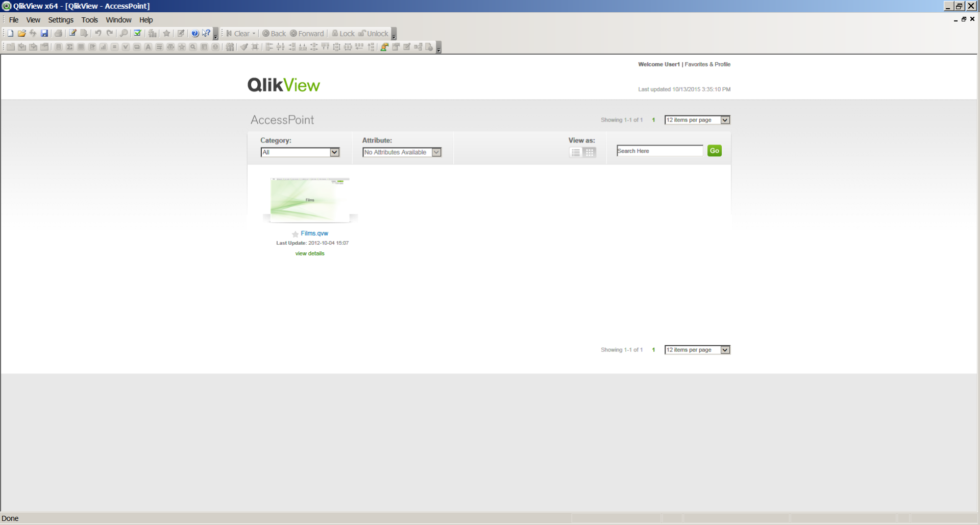
Task: Open the Settings menu
Action: click(x=61, y=20)
